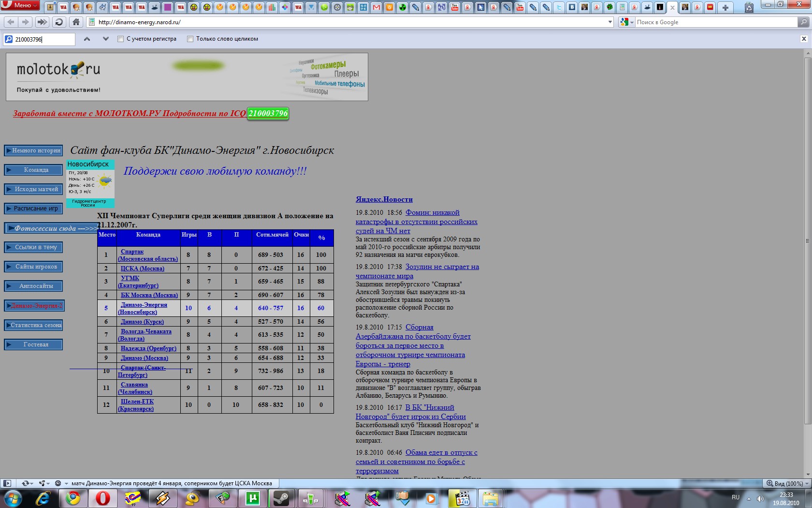Open Opera Link sync dropdown in status bar
This screenshot has width=812, height=508.
27,483
